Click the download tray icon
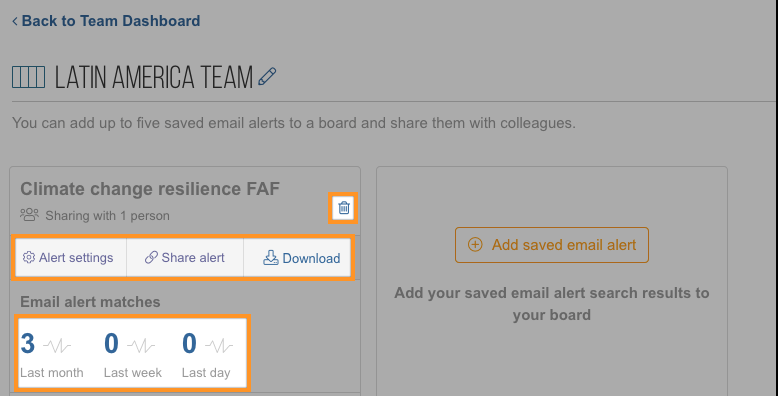This screenshot has height=396, width=778. coord(270,257)
